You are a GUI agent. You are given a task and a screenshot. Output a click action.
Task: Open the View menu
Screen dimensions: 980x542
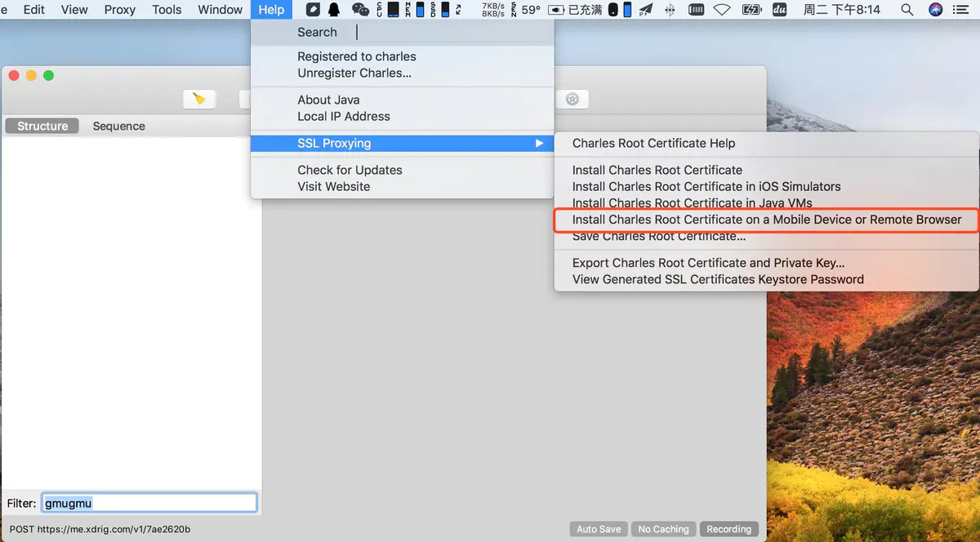pyautogui.click(x=74, y=10)
